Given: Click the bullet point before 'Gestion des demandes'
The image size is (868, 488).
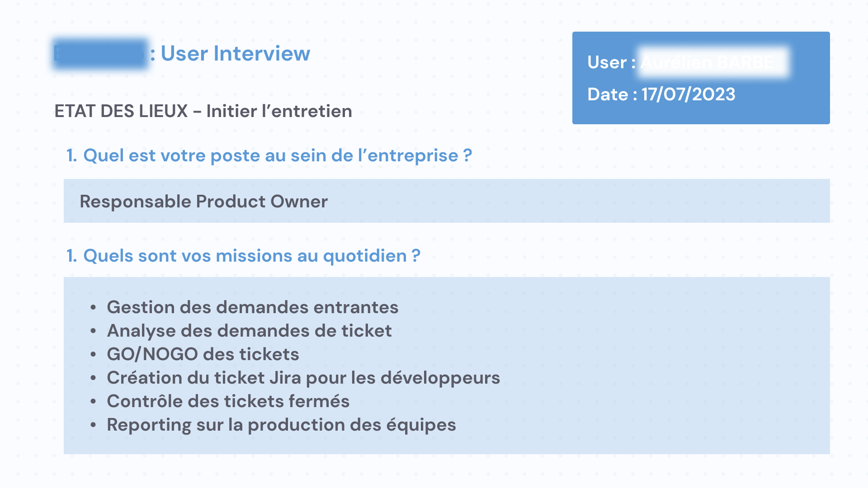Looking at the screenshot, I should 93,308.
